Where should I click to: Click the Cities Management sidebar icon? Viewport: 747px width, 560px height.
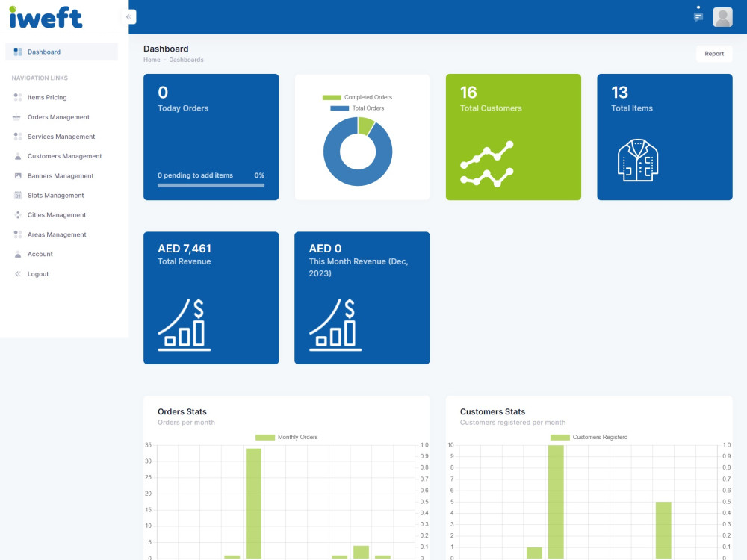point(18,215)
